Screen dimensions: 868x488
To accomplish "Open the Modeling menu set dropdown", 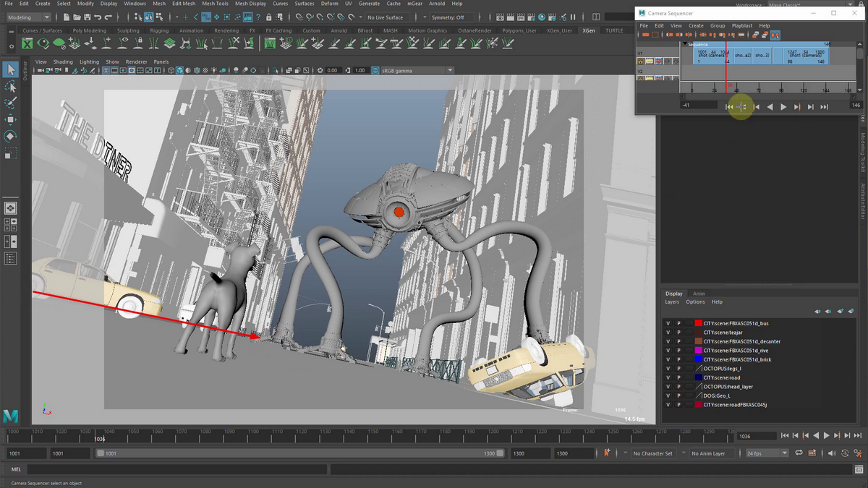I will pos(27,17).
